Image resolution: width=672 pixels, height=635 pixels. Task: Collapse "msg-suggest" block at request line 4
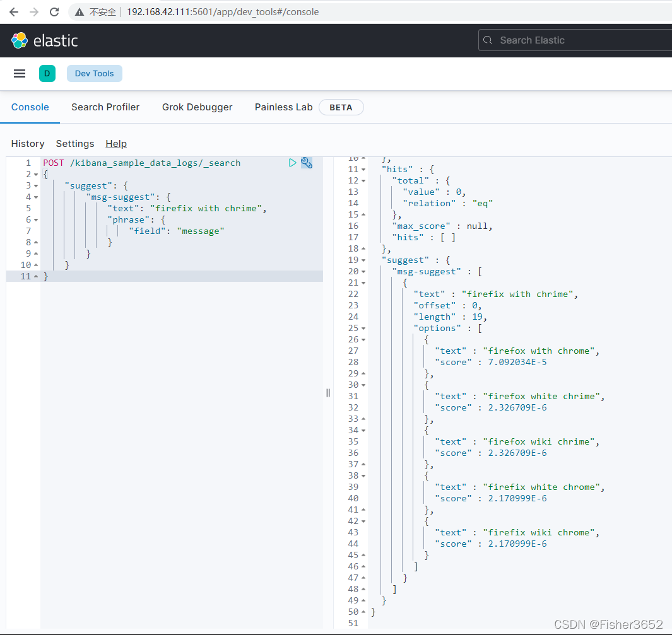tap(36, 197)
